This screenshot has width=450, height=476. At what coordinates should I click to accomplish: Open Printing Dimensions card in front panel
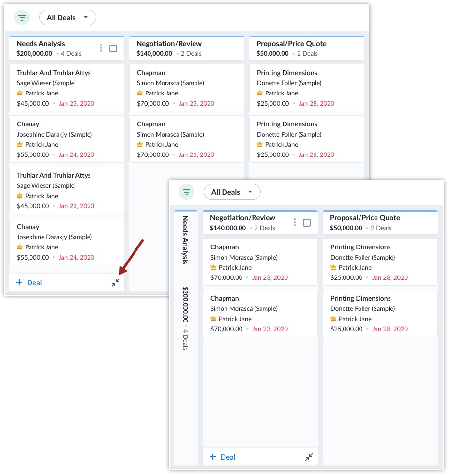[x=360, y=247]
